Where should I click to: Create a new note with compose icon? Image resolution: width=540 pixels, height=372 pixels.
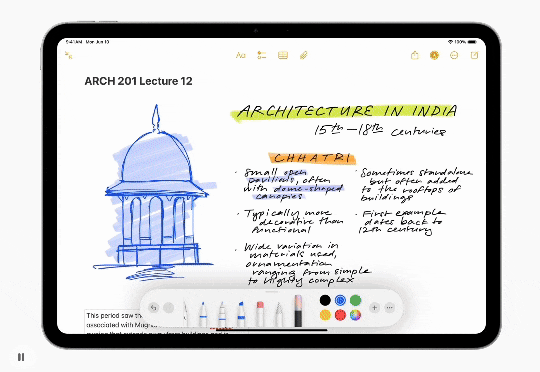[x=475, y=55]
